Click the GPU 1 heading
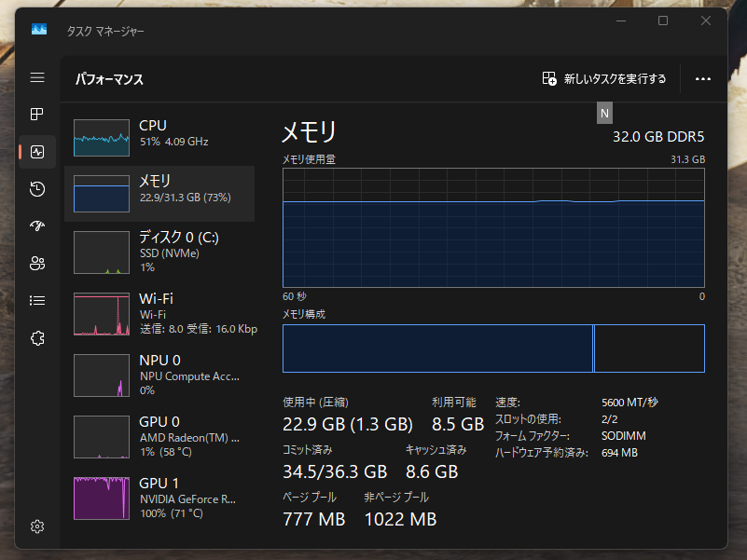Screen dimensions: 747x560 click(x=159, y=483)
